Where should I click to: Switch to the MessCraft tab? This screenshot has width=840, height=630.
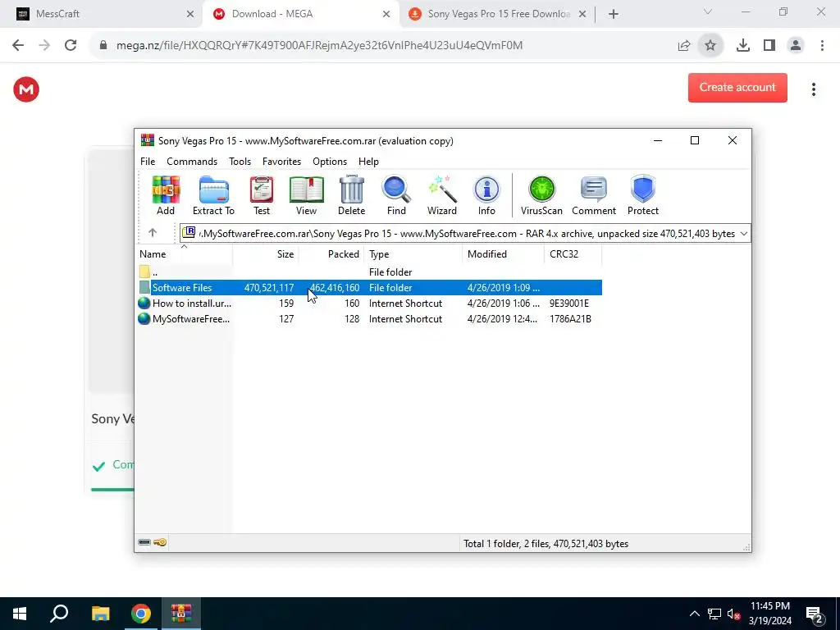(102, 14)
